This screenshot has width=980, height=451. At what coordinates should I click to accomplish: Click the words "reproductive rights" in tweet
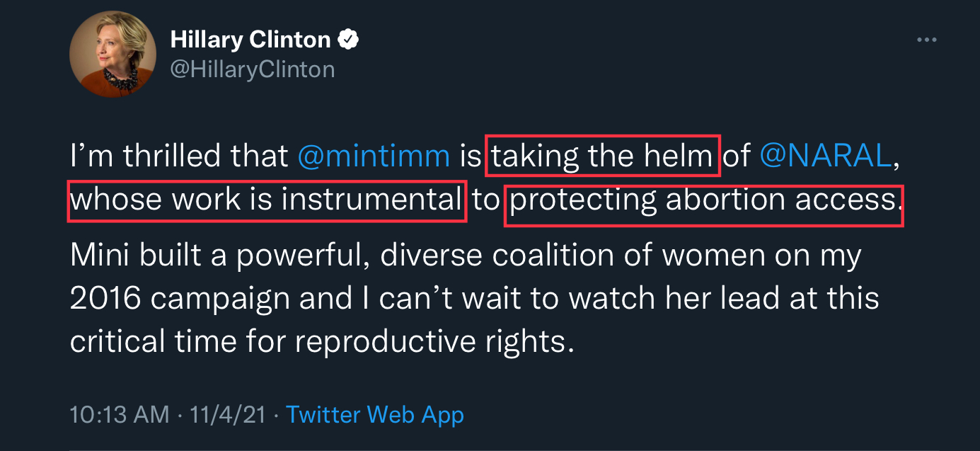tap(432, 342)
